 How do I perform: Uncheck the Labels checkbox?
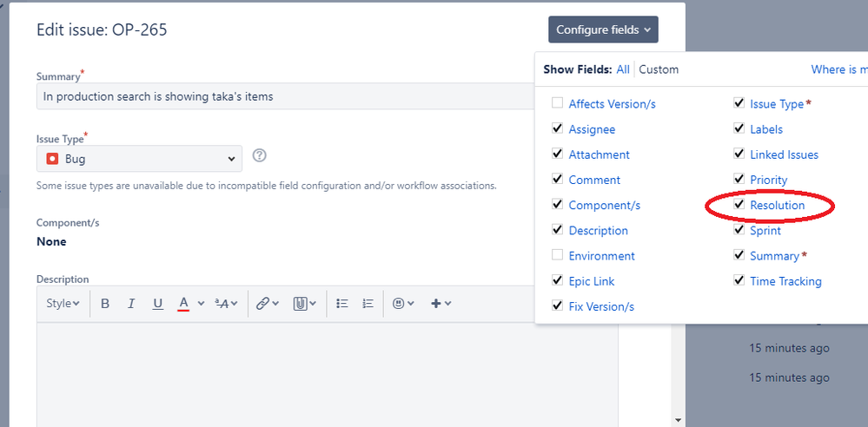[739, 128]
